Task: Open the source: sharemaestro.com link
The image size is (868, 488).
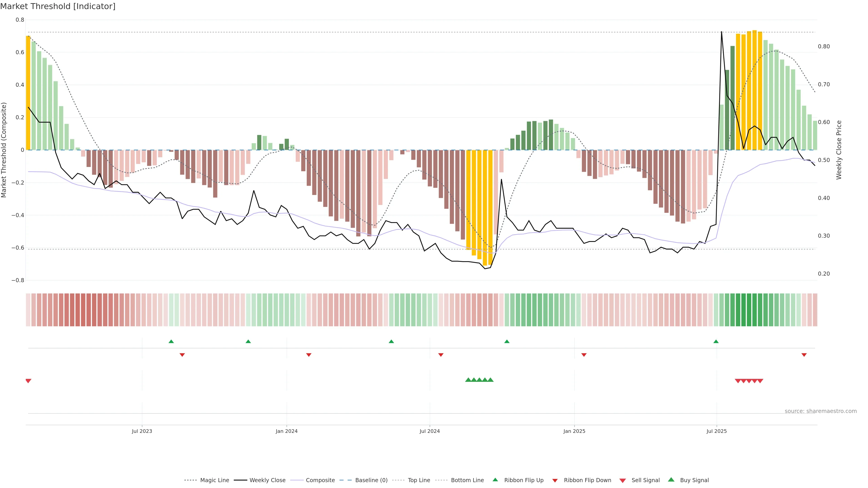Action: 821,411
